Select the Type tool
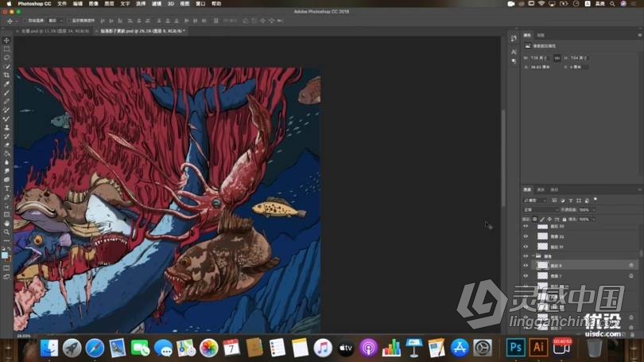This screenshot has width=644, height=362. click(x=7, y=189)
